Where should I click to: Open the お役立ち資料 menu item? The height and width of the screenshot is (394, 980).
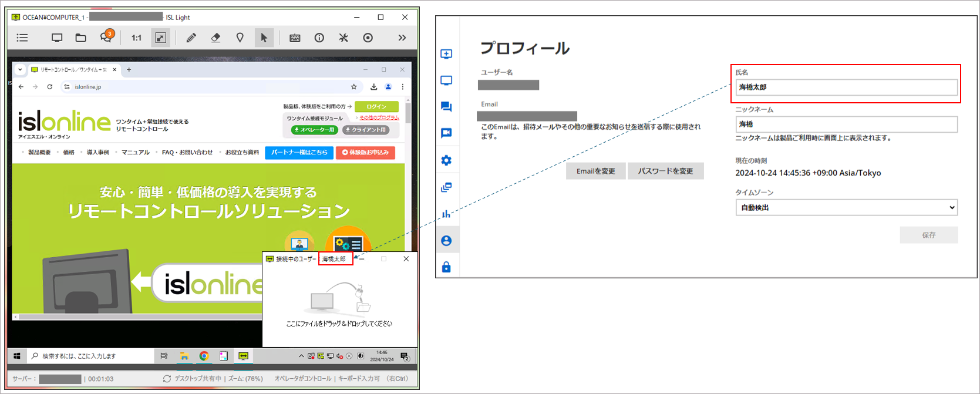click(242, 152)
